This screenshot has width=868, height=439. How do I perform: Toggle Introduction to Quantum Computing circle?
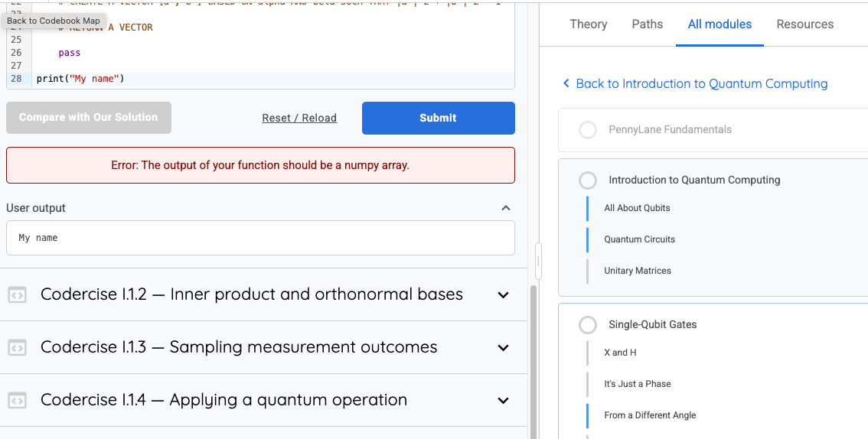point(587,180)
